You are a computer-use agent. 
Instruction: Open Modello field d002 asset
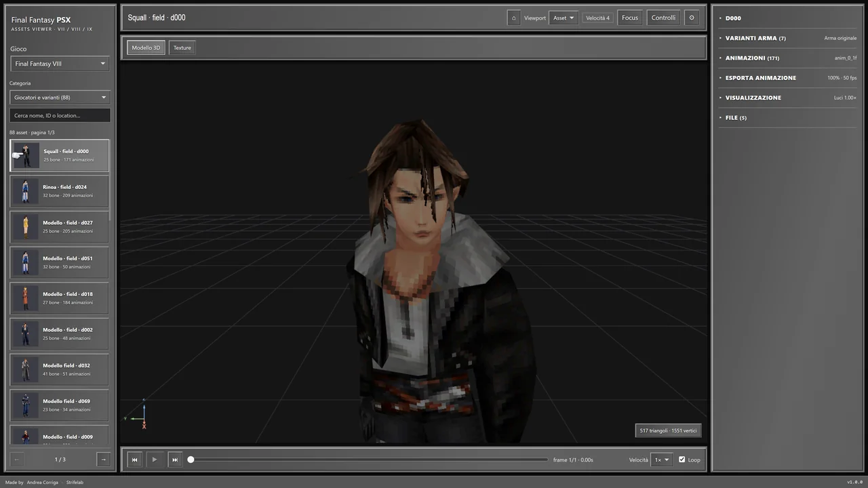59,334
